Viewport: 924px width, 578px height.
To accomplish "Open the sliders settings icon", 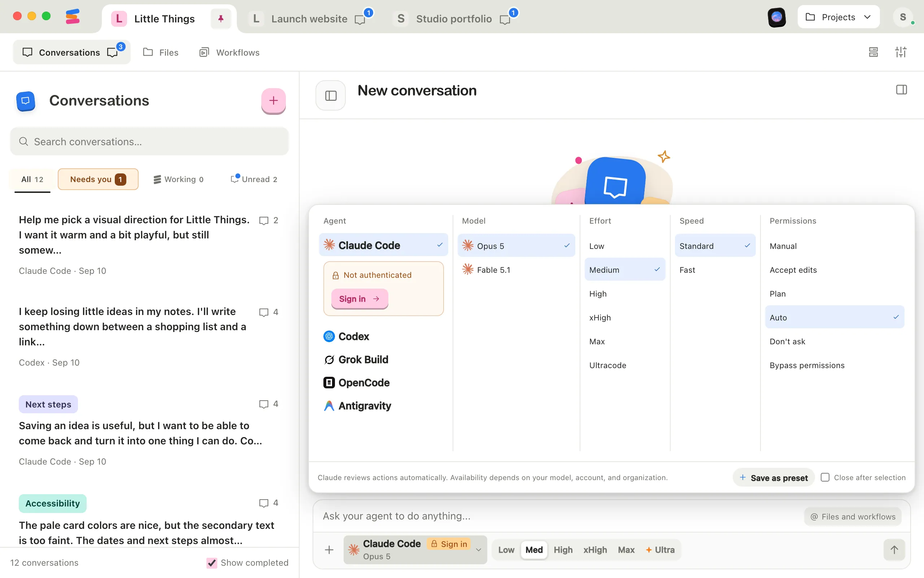I will click(901, 52).
